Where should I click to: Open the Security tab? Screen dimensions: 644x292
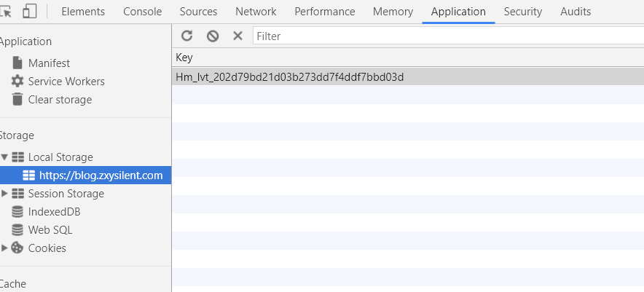click(x=523, y=12)
